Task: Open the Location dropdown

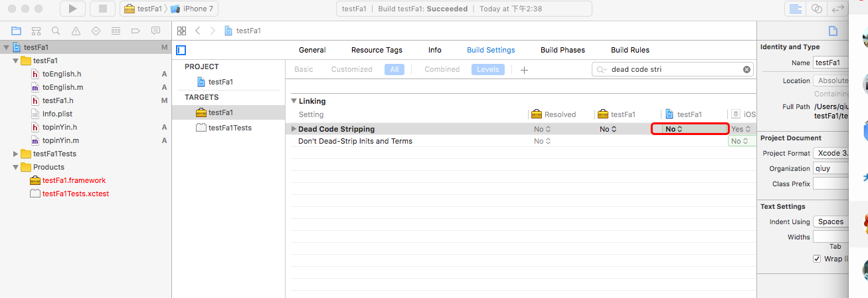Action: 830,80
